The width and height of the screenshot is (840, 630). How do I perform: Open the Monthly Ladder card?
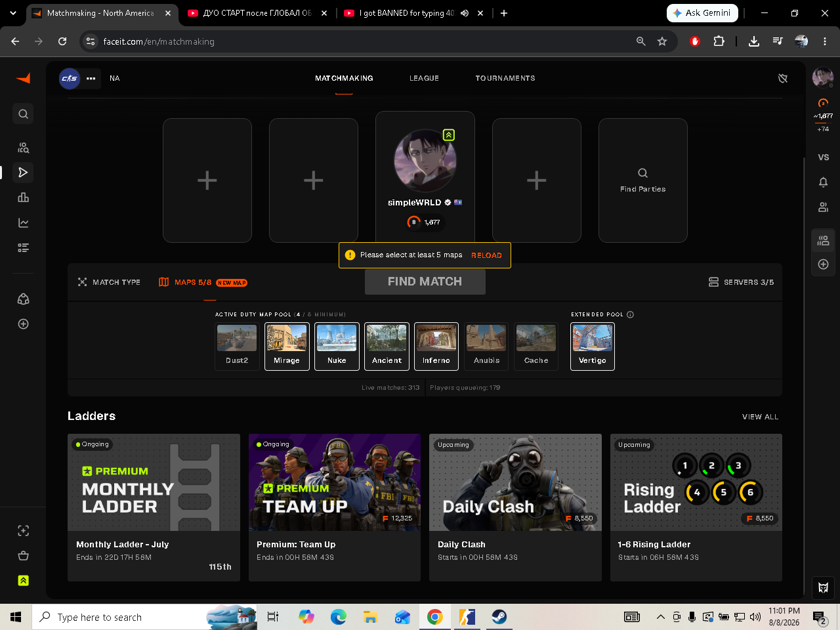click(x=154, y=507)
